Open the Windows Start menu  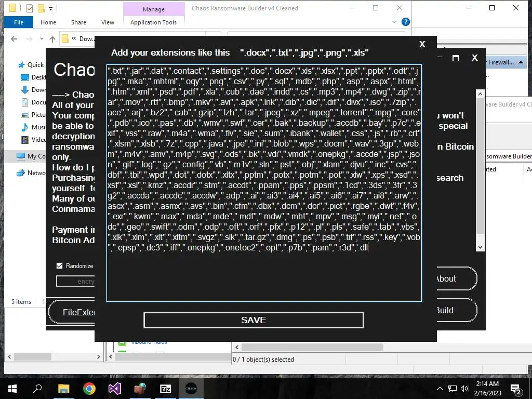(x=12, y=389)
